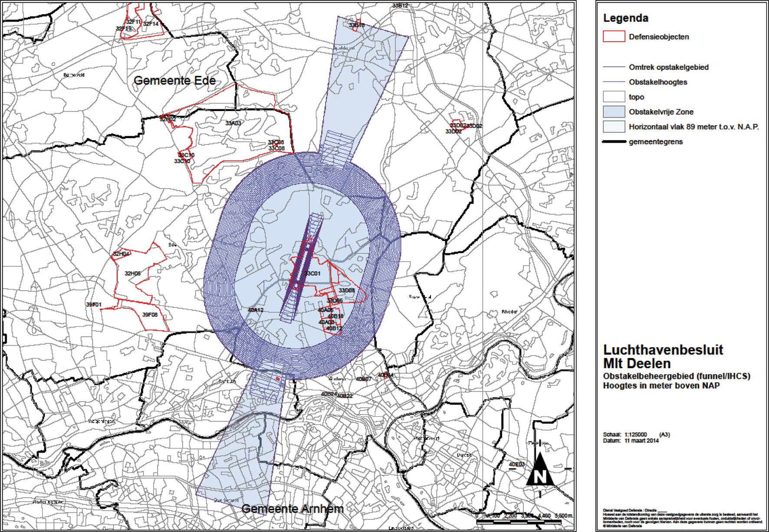769x532 pixels.
Task: Click the 'Defensieobjecten' legend label
Action: tap(659, 37)
